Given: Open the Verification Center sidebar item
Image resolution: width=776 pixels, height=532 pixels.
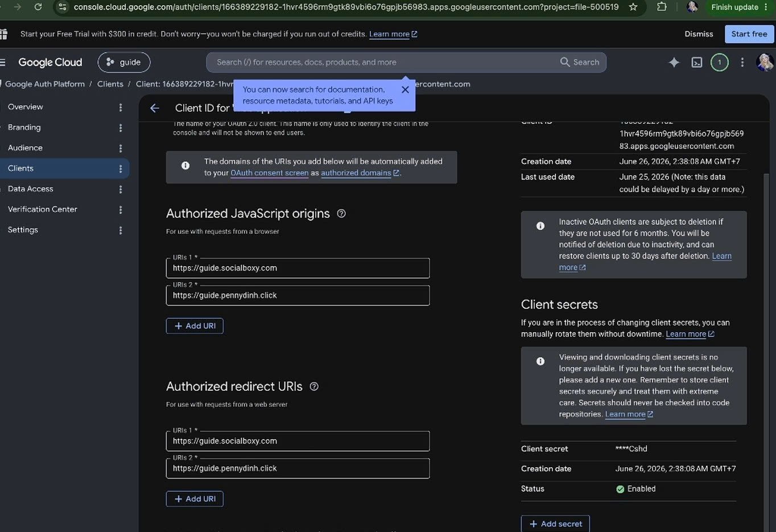Looking at the screenshot, I should [x=42, y=209].
